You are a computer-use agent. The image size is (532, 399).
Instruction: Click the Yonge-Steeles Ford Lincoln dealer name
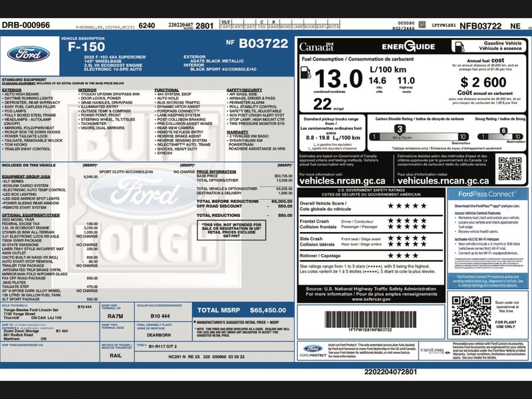31,310
